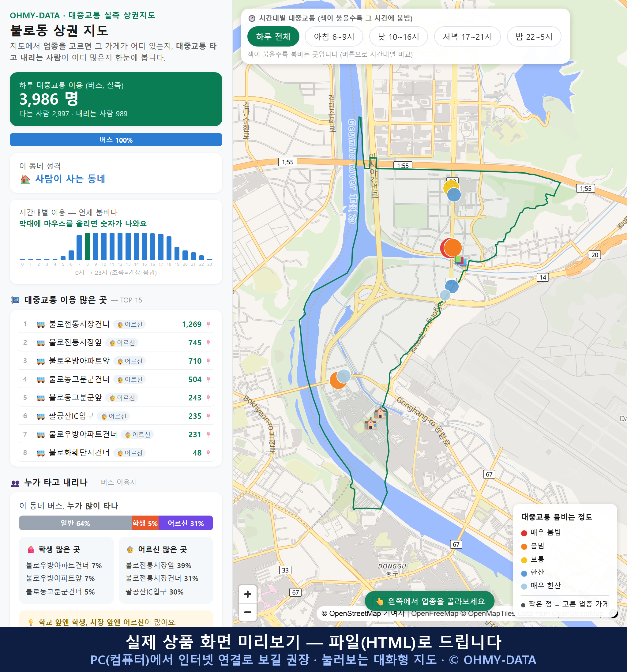Click bus icon beside 불로전통시장건너

(x=40, y=325)
